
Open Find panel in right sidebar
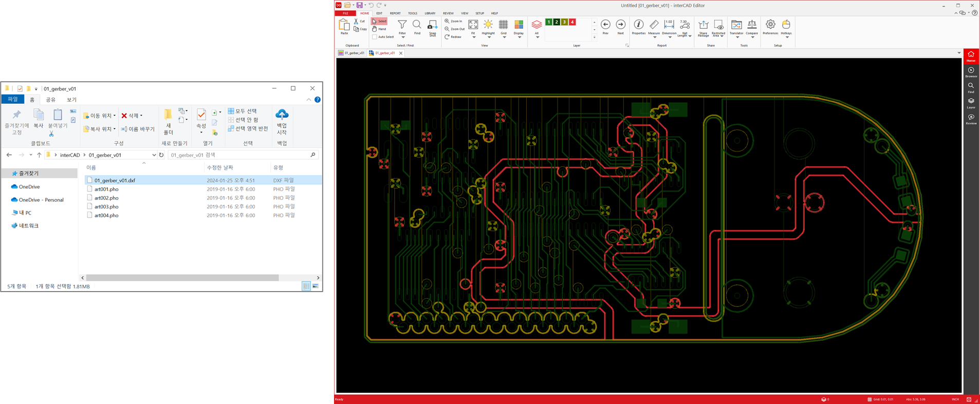tap(971, 88)
